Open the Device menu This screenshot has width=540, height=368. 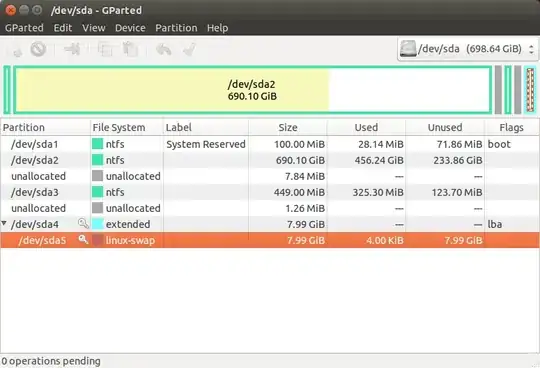130,28
